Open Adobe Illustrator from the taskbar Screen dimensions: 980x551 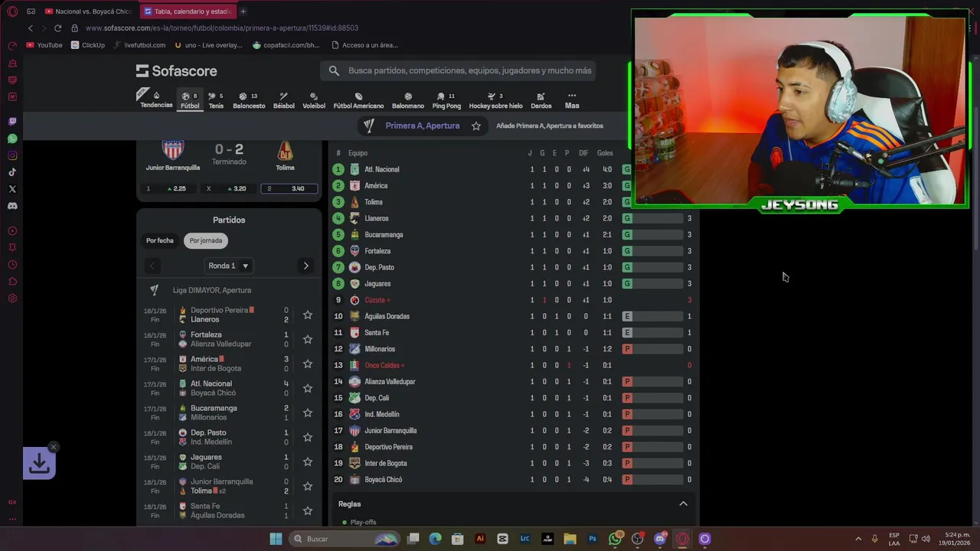pyautogui.click(x=480, y=539)
